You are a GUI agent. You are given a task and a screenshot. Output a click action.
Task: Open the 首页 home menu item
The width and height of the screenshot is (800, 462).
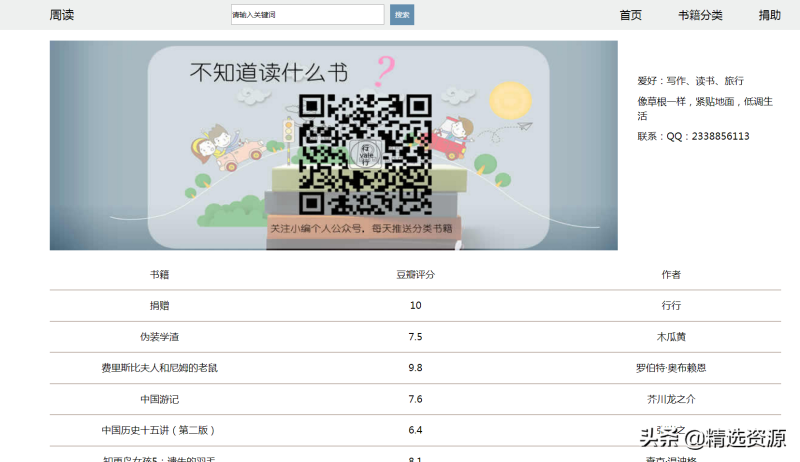(x=631, y=15)
